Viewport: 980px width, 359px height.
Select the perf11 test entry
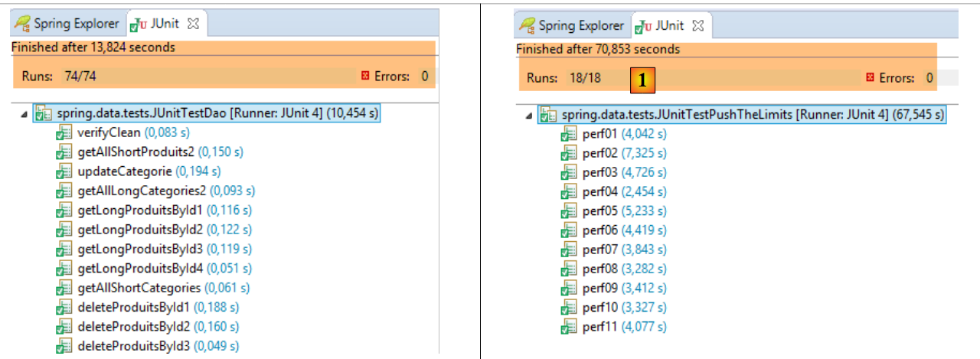[x=601, y=327]
